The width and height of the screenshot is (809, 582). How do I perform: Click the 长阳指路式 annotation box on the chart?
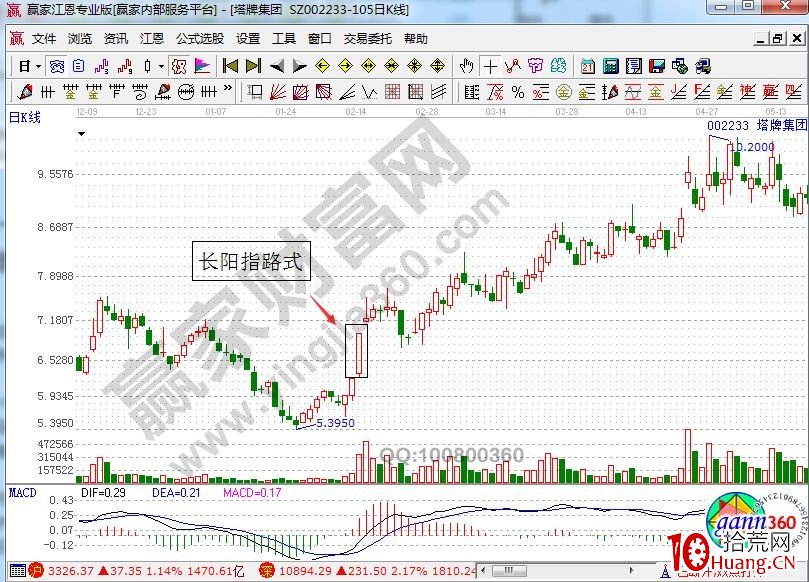[x=253, y=260]
